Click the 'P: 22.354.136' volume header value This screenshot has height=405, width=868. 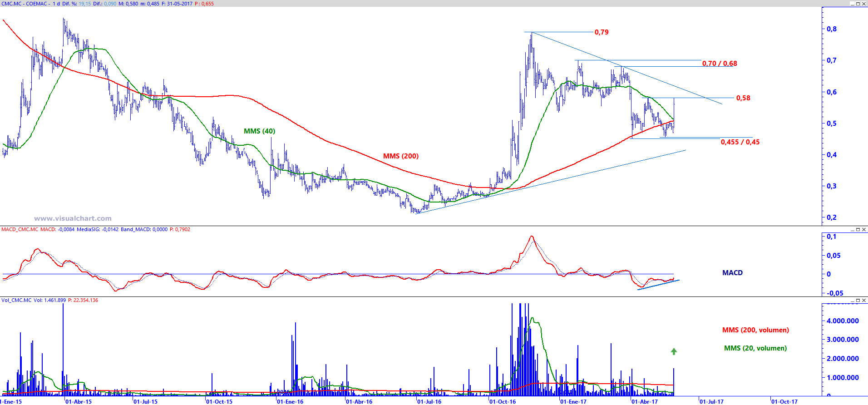coord(83,300)
